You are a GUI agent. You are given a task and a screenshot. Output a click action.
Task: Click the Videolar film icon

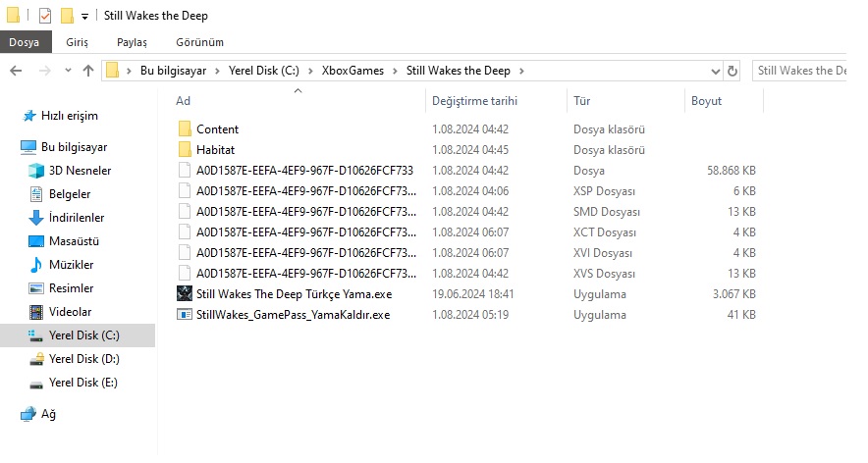pyautogui.click(x=36, y=312)
